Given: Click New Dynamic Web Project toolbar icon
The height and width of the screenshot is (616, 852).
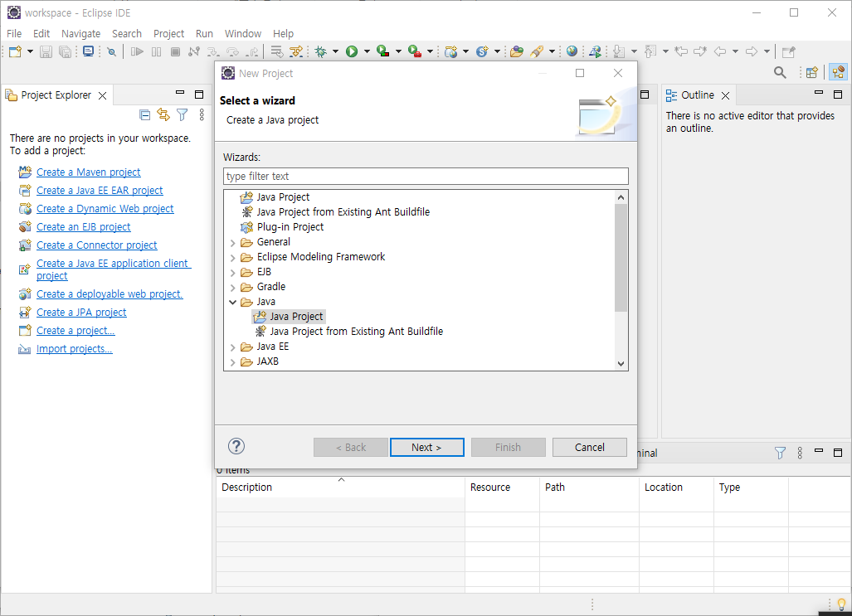Looking at the screenshot, I should click(450, 51).
